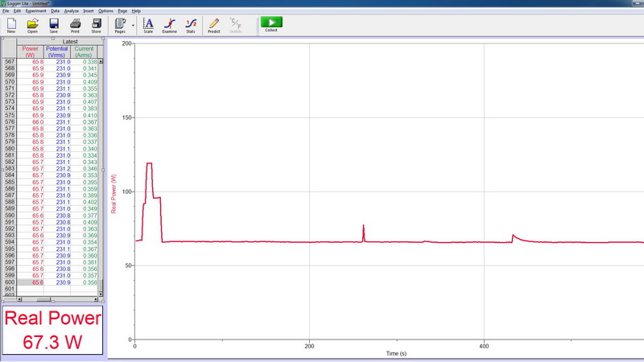The height and width of the screenshot is (362, 644).
Task: Show statistics with the Stats icon
Action: click(191, 25)
